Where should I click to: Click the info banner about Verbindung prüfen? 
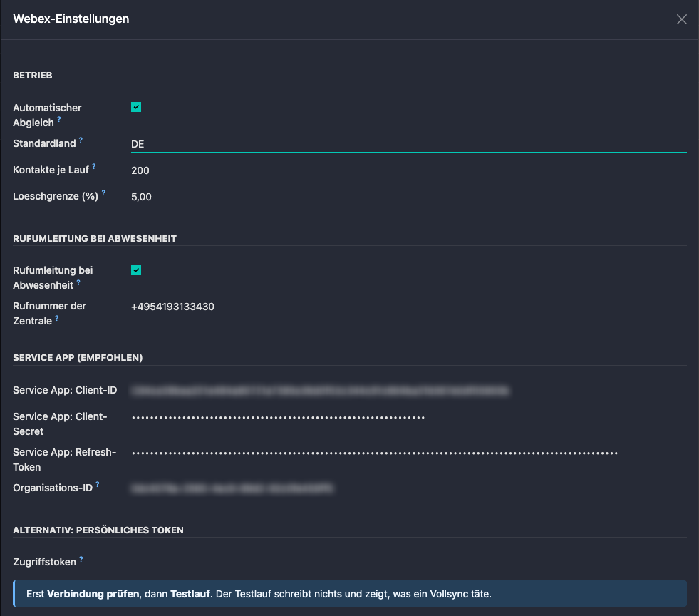(350, 594)
